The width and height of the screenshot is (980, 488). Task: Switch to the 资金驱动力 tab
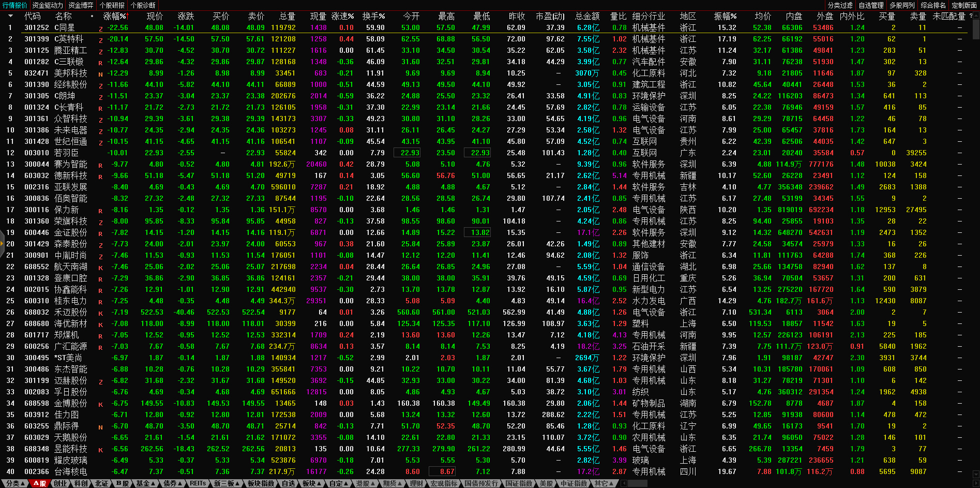[x=48, y=5]
